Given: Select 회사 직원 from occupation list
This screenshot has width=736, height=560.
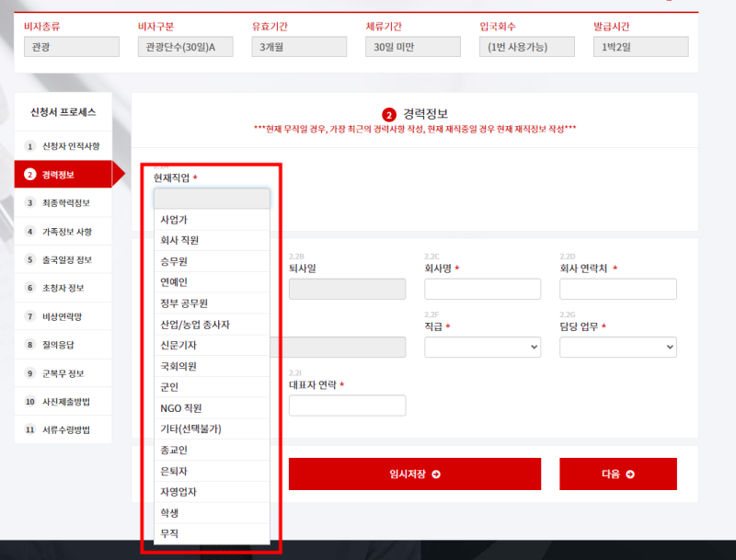Looking at the screenshot, I should (212, 240).
